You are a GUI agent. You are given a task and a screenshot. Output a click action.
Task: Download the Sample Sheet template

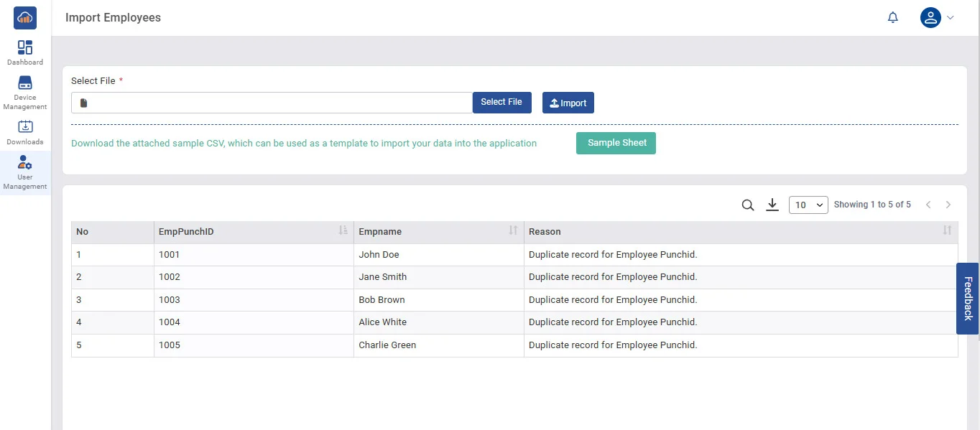coord(616,143)
